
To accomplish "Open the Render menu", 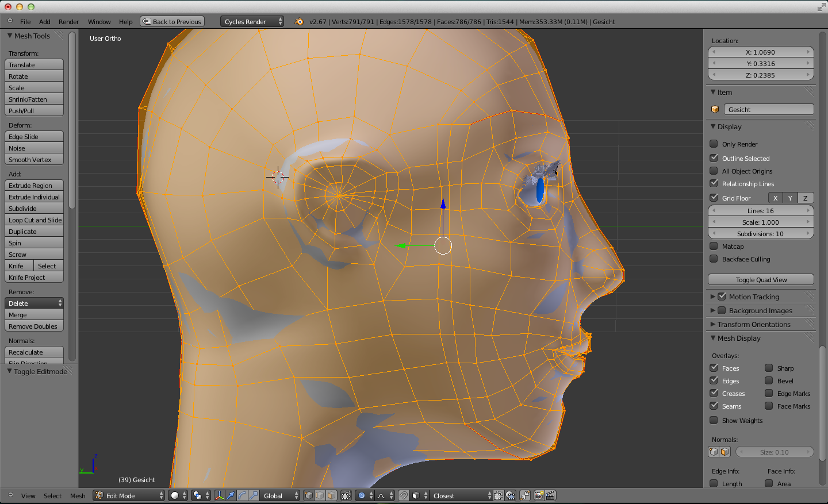I will [68, 22].
